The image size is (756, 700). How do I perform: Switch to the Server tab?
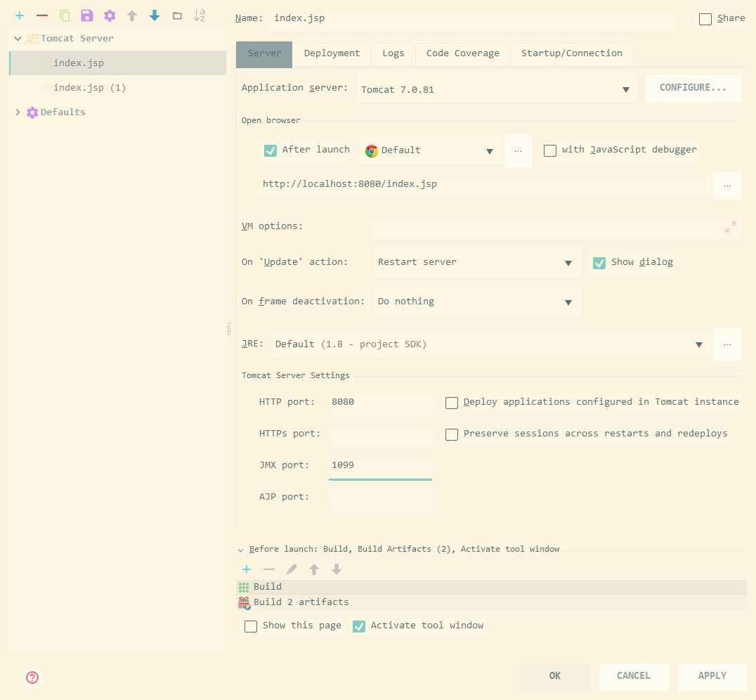tap(264, 53)
